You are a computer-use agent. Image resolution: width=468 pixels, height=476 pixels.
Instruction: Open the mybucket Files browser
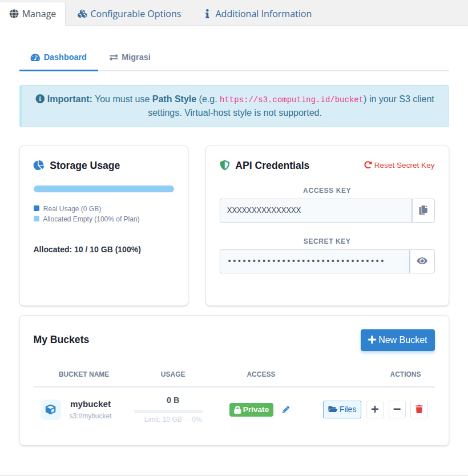[x=341, y=409]
